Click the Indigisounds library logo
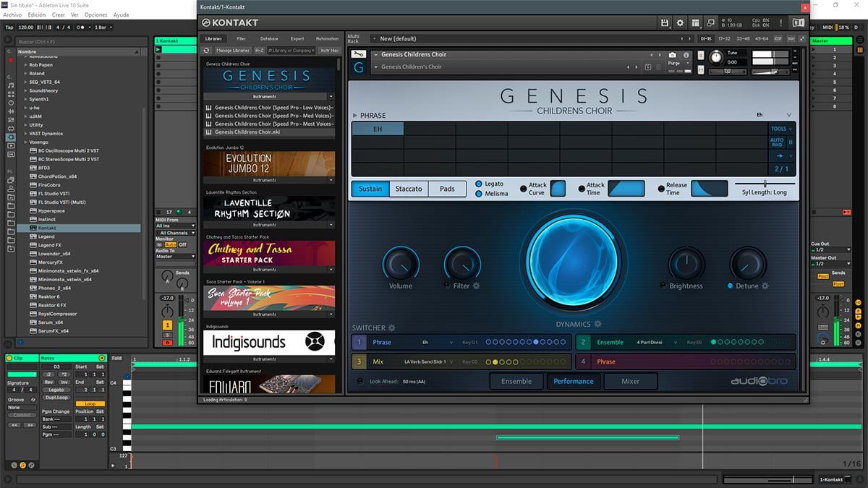The height and width of the screenshot is (488, 868). coord(268,342)
